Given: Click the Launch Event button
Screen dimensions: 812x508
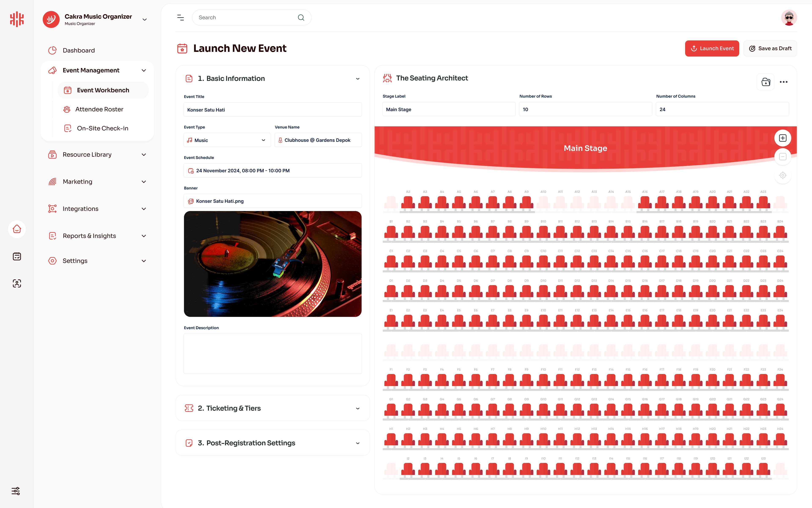Looking at the screenshot, I should pos(712,48).
